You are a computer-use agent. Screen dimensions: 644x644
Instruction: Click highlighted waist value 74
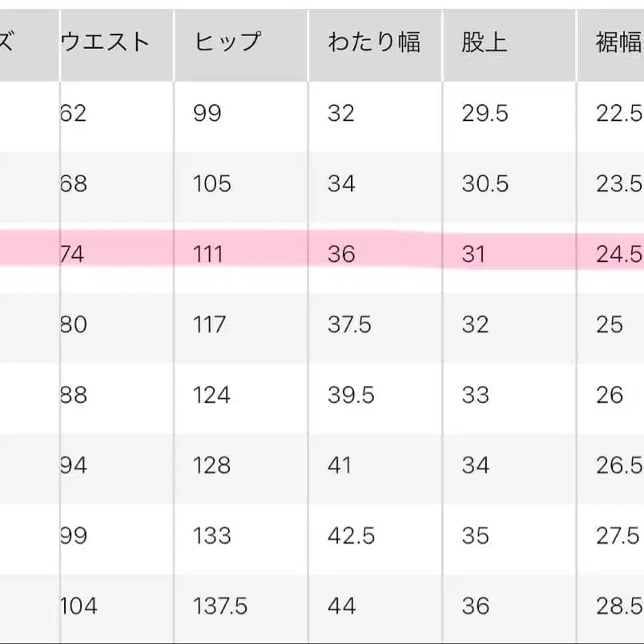[72, 255]
